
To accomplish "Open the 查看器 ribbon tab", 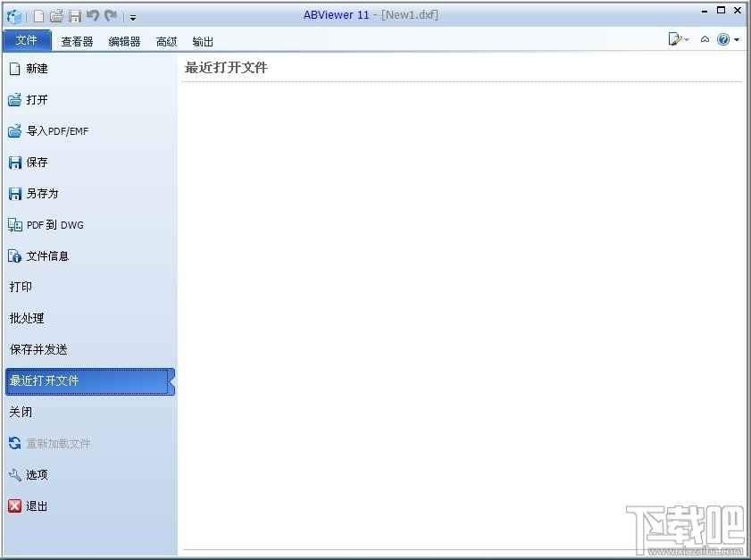I will click(x=76, y=40).
